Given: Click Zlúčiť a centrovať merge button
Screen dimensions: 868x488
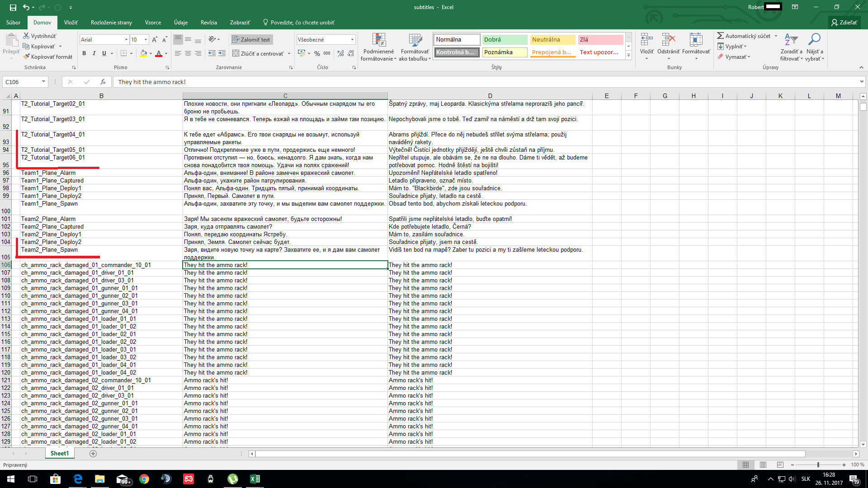Looking at the screenshot, I should (x=258, y=53).
